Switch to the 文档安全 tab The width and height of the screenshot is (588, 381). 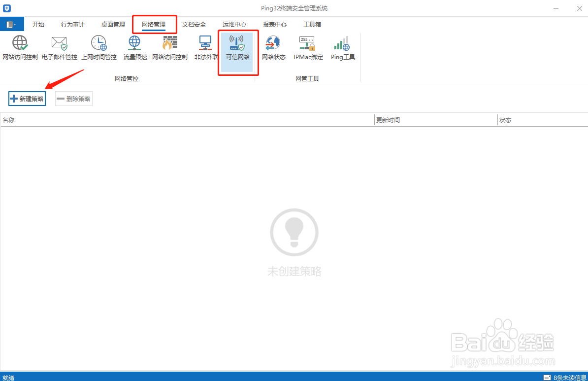point(194,25)
